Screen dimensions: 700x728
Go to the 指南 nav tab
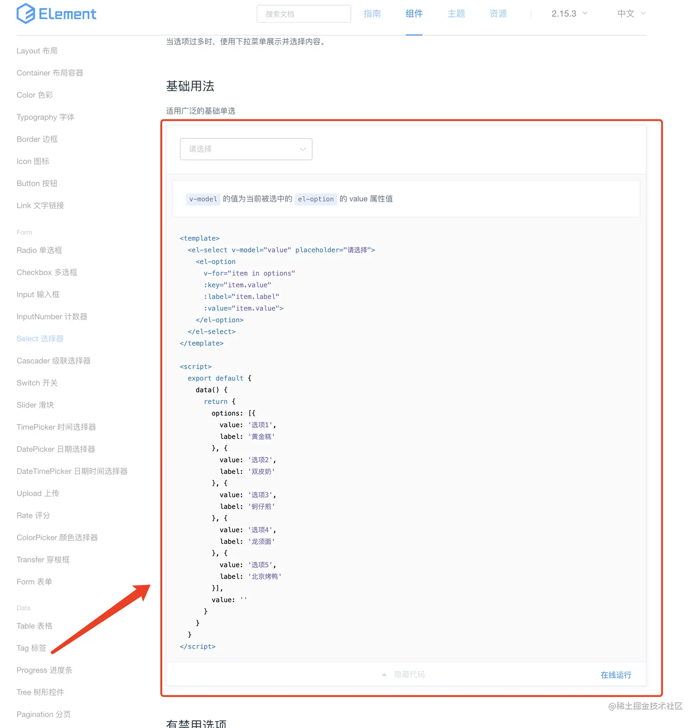(372, 13)
